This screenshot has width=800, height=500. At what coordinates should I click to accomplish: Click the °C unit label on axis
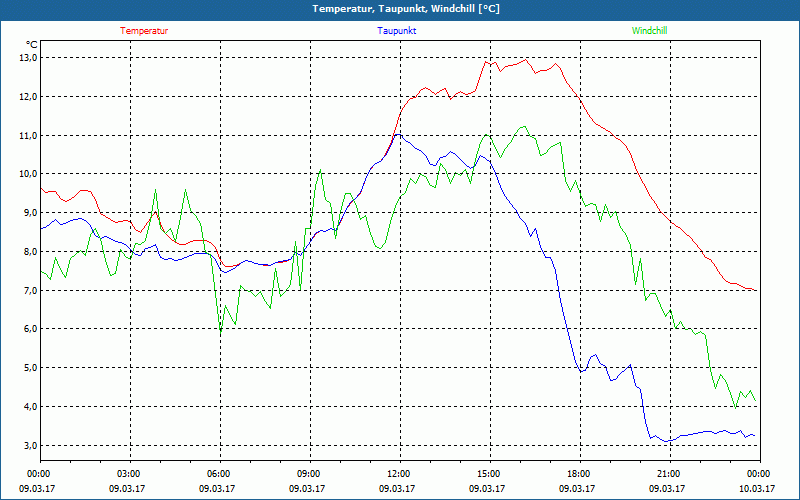point(31,44)
